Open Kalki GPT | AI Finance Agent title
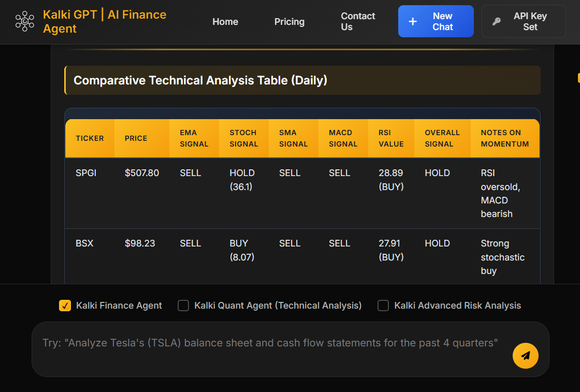580x392 pixels. [x=105, y=21]
